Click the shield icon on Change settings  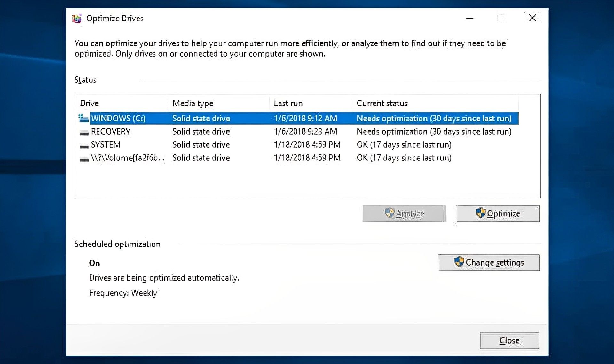click(x=459, y=262)
